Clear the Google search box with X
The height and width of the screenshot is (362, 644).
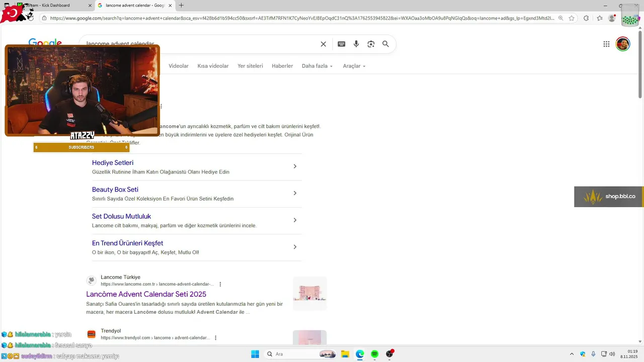pyautogui.click(x=324, y=44)
